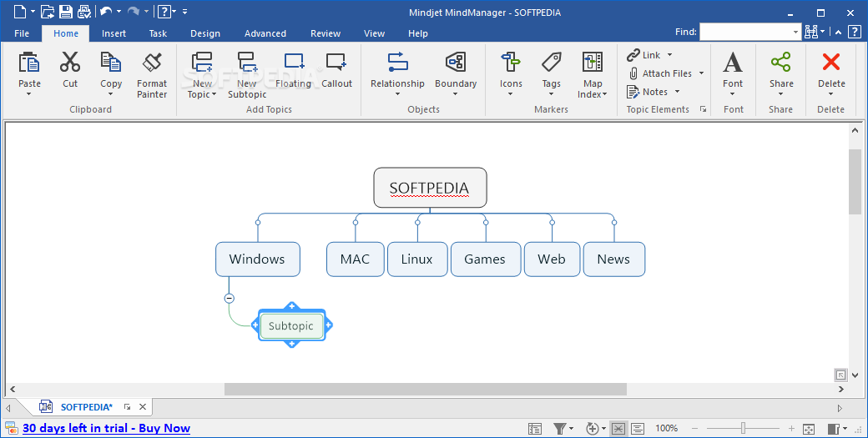Click the Attach Files button

(x=660, y=73)
